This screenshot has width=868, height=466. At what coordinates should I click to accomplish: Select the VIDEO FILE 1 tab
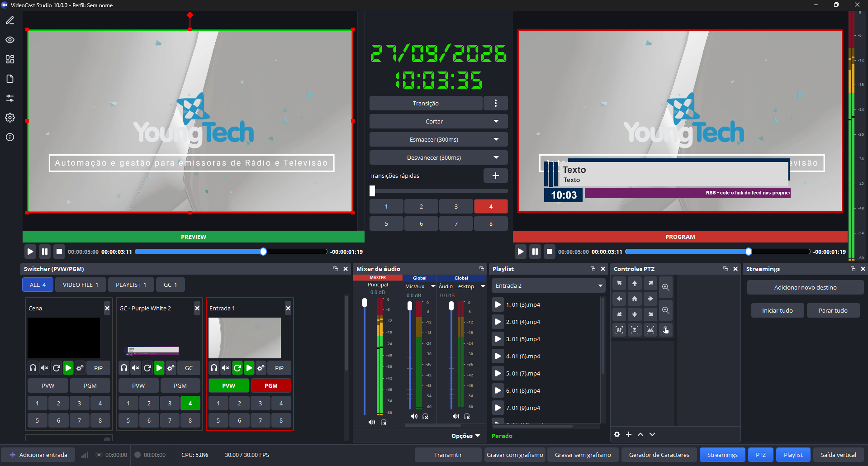(80, 285)
